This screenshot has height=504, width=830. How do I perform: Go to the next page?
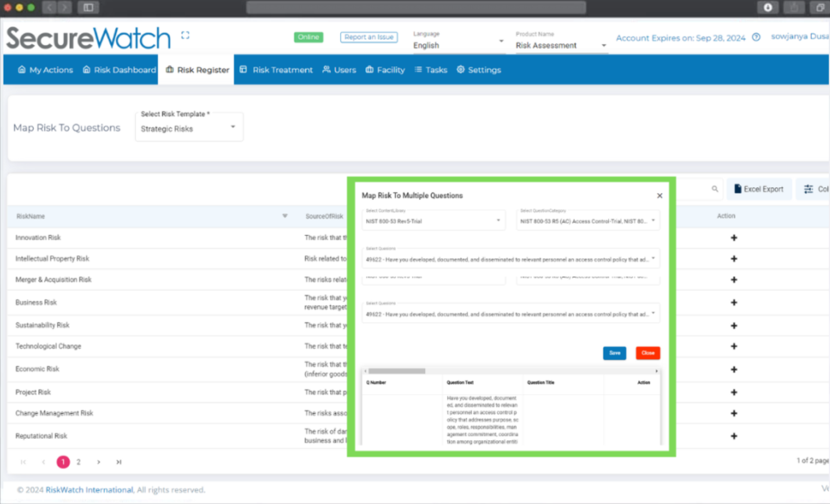click(x=99, y=462)
